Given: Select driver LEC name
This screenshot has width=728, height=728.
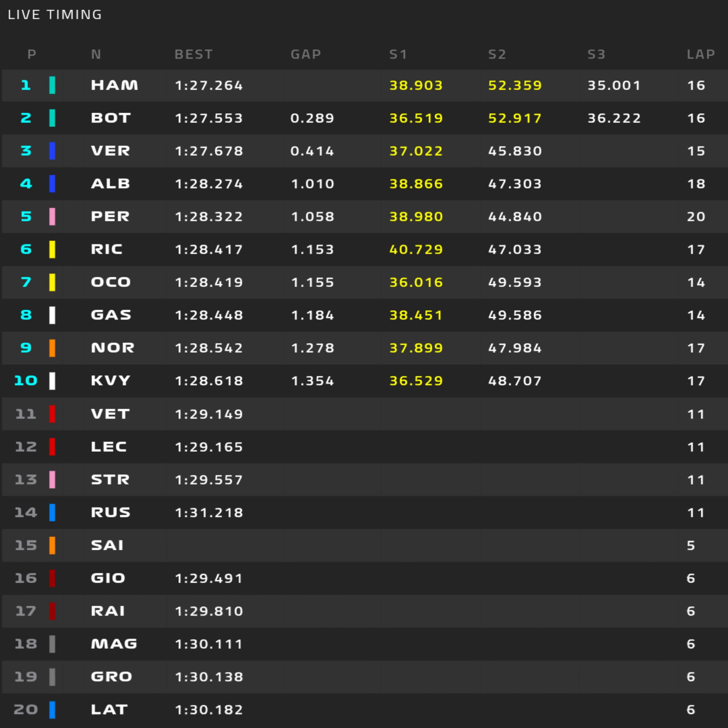Looking at the screenshot, I should tap(108, 446).
